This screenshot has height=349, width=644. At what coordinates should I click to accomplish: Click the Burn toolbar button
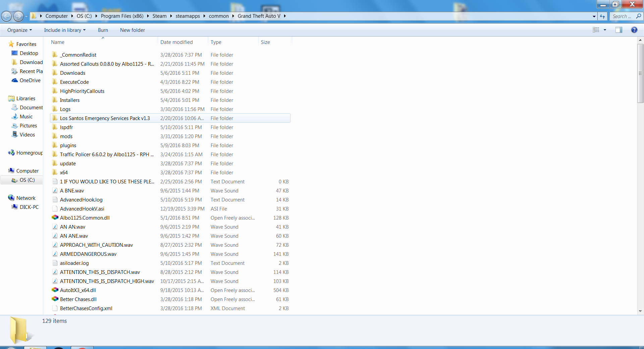coord(103,30)
